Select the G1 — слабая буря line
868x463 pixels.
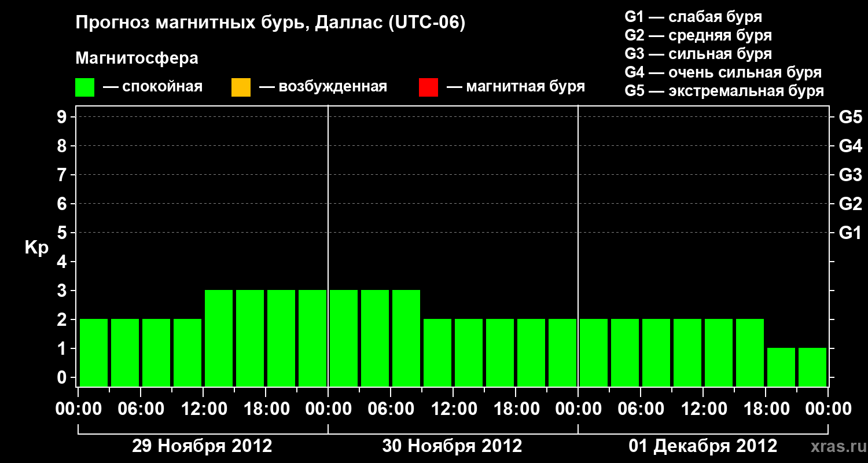pos(693,17)
